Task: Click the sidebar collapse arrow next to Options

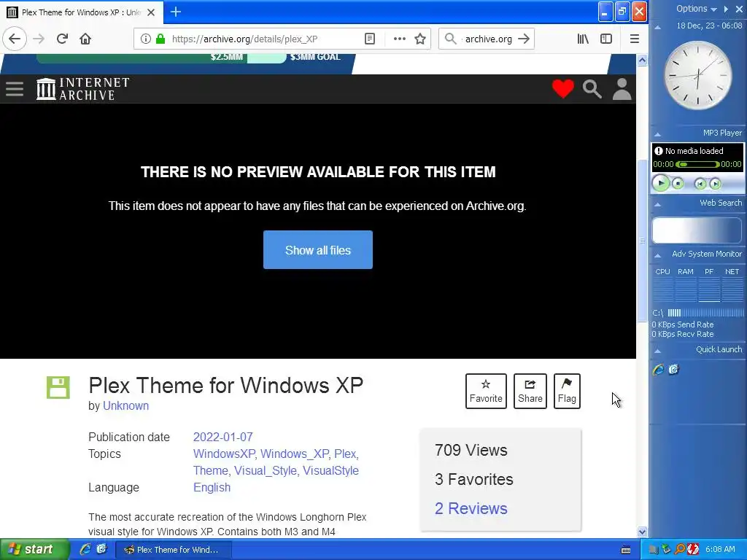Action: [x=726, y=9]
